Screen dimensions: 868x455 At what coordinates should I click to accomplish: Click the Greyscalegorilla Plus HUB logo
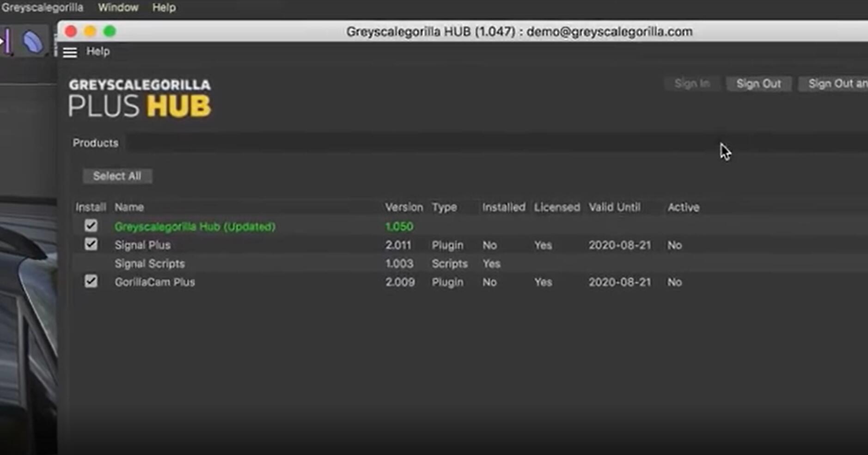pos(140,98)
